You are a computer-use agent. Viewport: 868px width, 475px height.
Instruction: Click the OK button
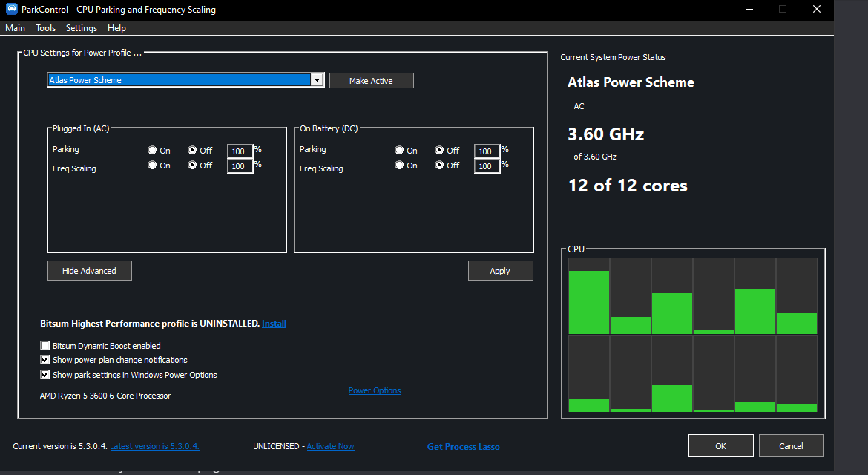(x=721, y=445)
